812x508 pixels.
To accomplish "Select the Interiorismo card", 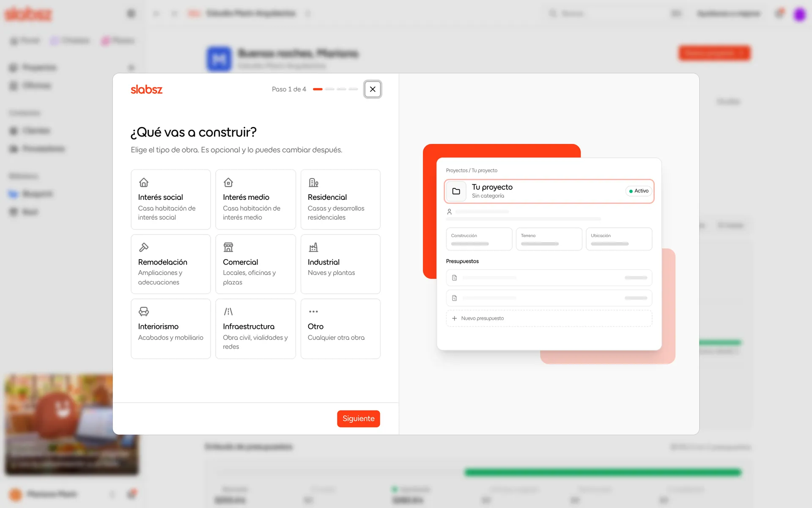I will tap(170, 329).
